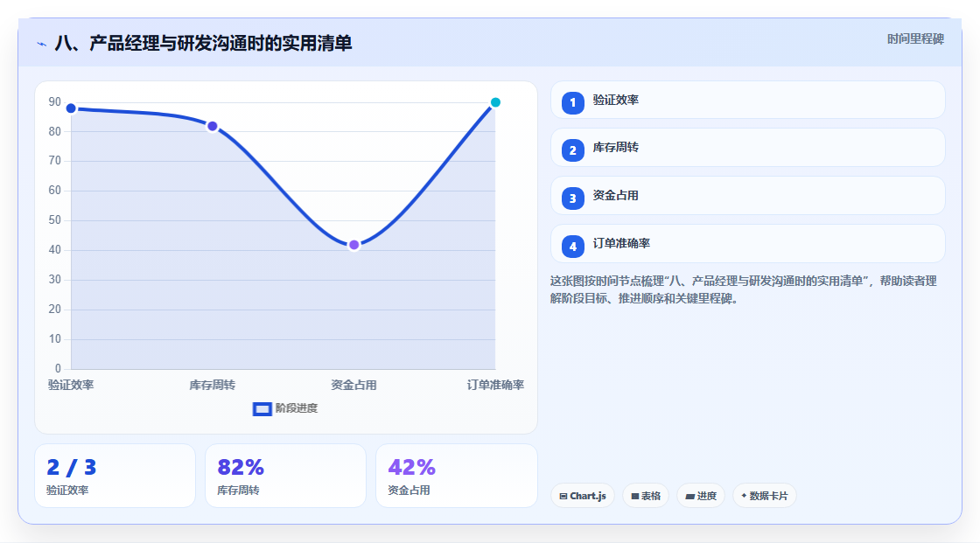This screenshot has width=980, height=543.
Task: Click the lightning icon beside the title
Action: 42,44
